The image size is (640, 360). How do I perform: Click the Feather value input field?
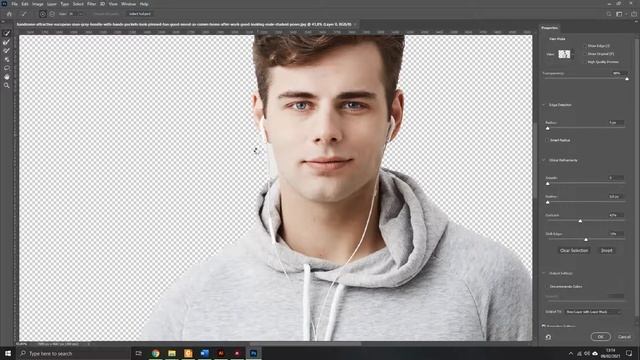pyautogui.click(x=616, y=196)
